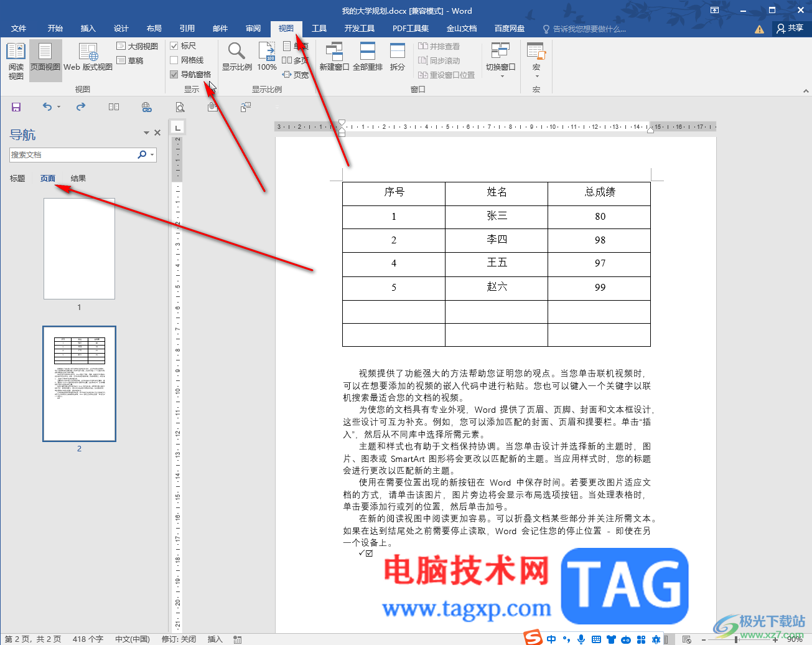Open Sogou input method S icon
This screenshot has height=645, width=812.
(x=533, y=638)
